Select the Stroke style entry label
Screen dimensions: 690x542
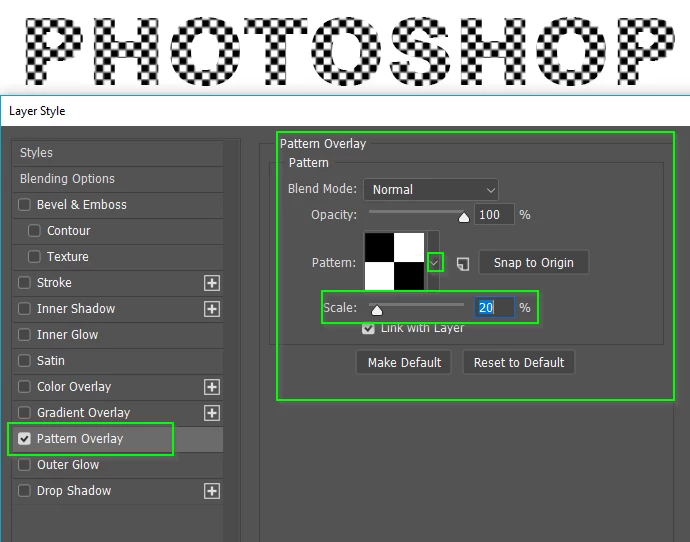54,282
